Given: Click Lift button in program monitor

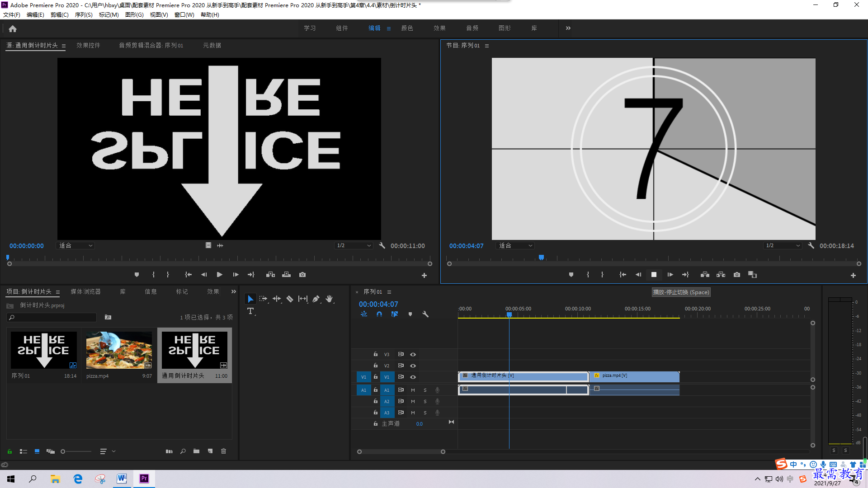Looking at the screenshot, I should (705, 275).
